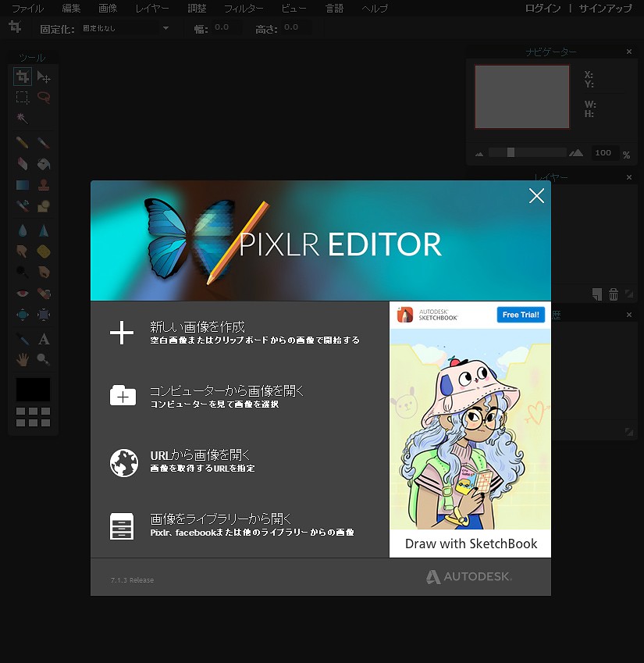
Task: Click the SketchBook character ad image
Action: [x=470, y=430]
